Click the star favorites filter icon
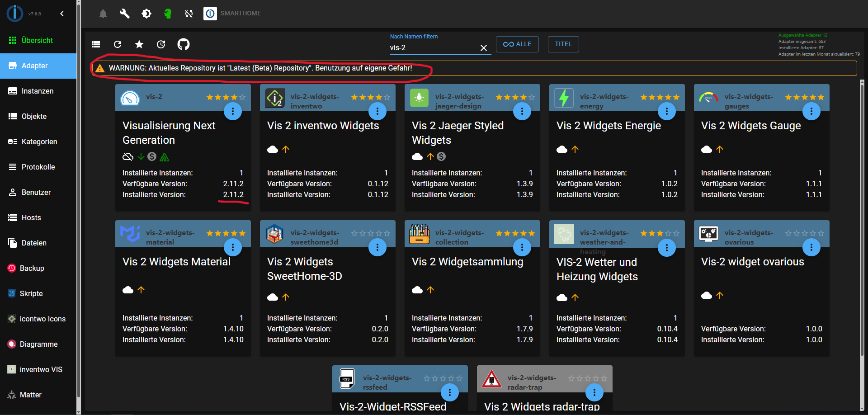The width and height of the screenshot is (868, 415). coord(139,44)
